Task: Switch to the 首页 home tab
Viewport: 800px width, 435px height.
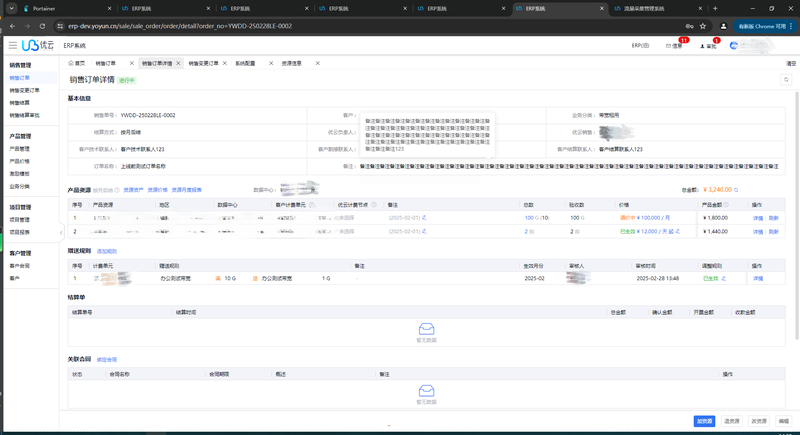Action: click(x=80, y=63)
